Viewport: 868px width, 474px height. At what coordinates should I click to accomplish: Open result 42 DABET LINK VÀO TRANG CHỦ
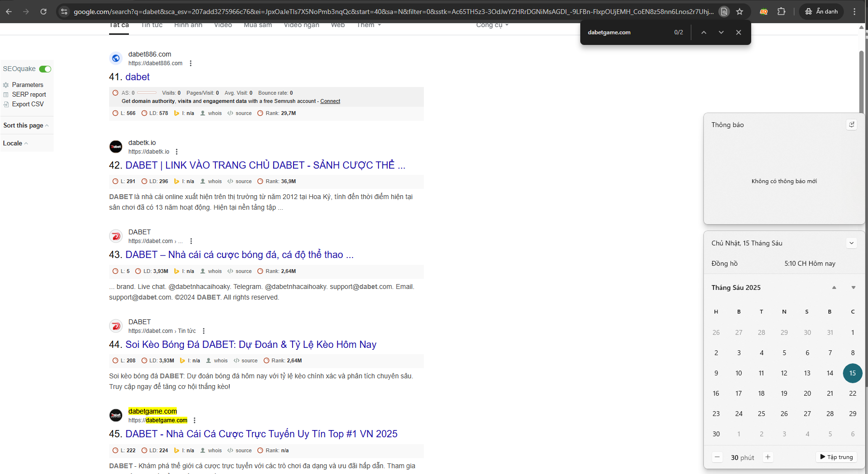266,165
